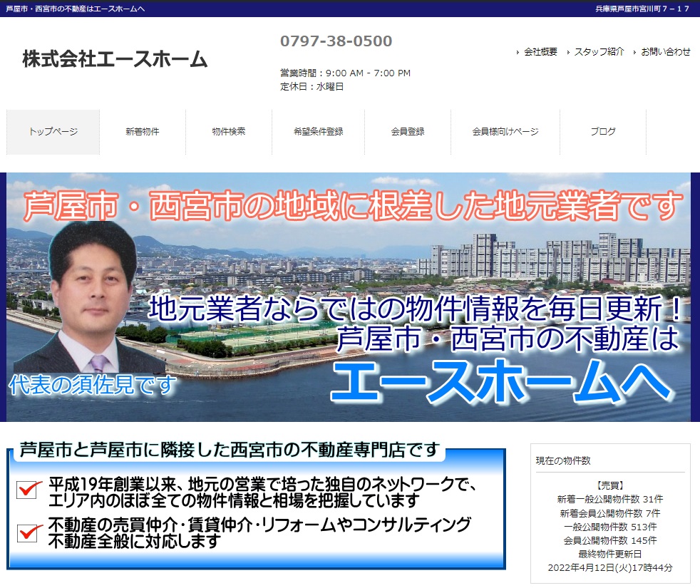700x588 pixels.
Task: Click the 最終物件更新日 label
Action: point(609,554)
